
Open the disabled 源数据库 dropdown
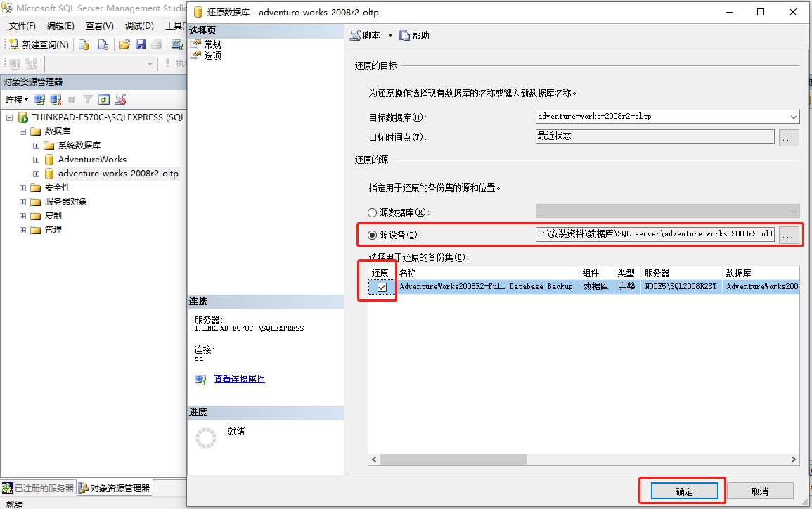[793, 212]
